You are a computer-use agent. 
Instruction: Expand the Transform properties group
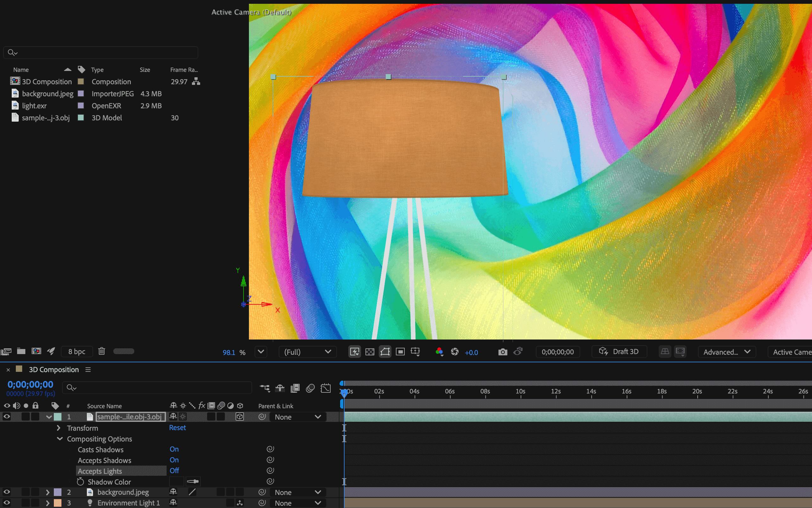(x=58, y=427)
